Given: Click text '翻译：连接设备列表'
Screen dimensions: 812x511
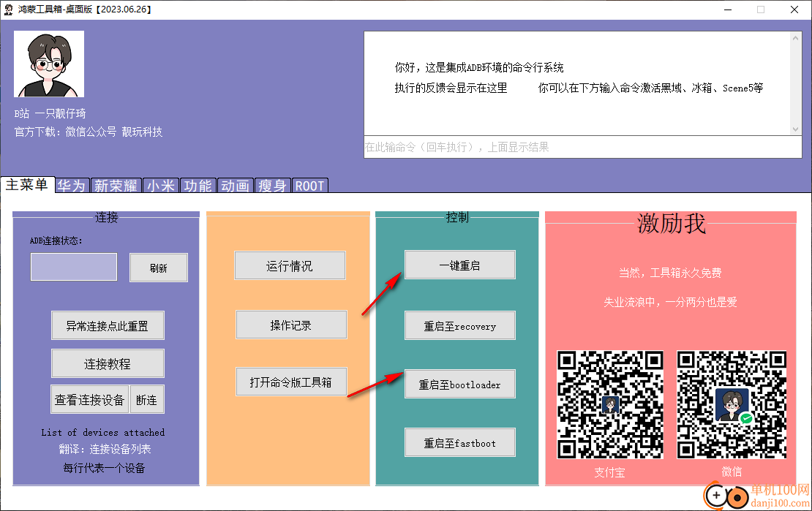Looking at the screenshot, I should (x=105, y=449).
